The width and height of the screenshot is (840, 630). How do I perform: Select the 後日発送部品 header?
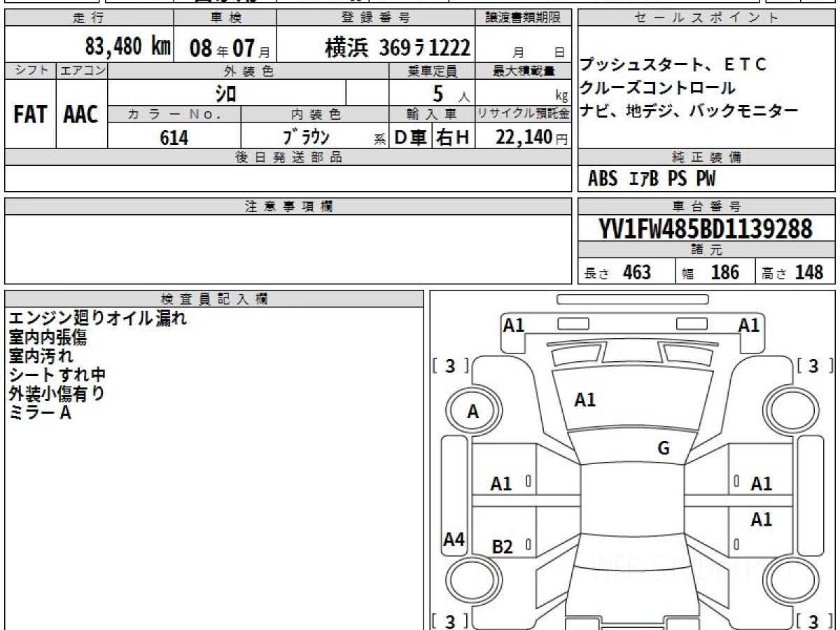(x=288, y=157)
